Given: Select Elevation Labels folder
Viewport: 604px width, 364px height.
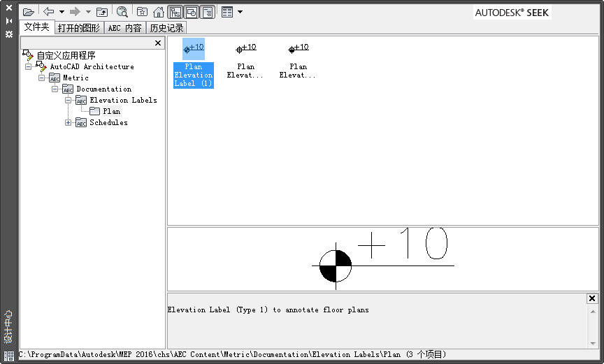Looking at the screenshot, I should (x=123, y=100).
